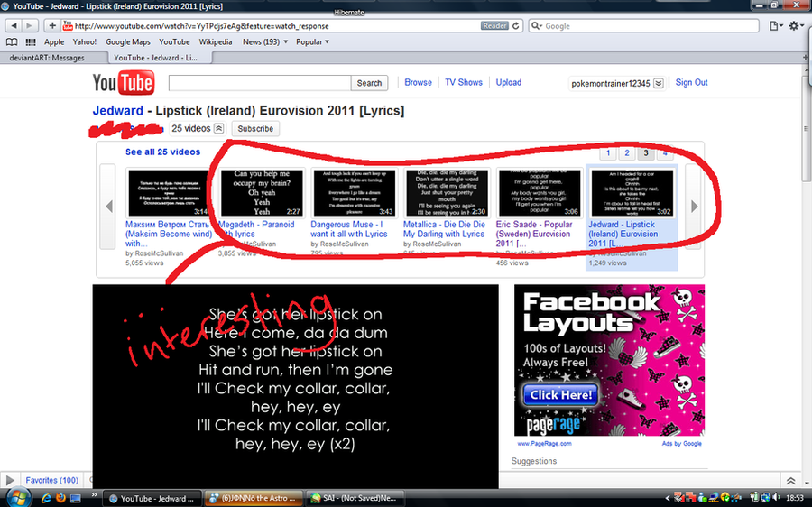Open the Windows Start orb

pyautogui.click(x=17, y=498)
